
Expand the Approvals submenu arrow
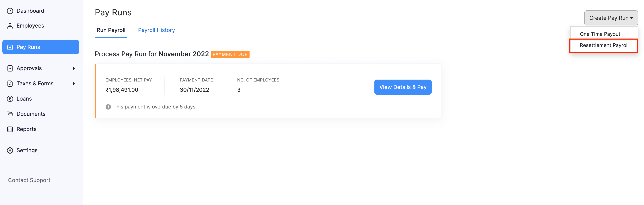74,69
